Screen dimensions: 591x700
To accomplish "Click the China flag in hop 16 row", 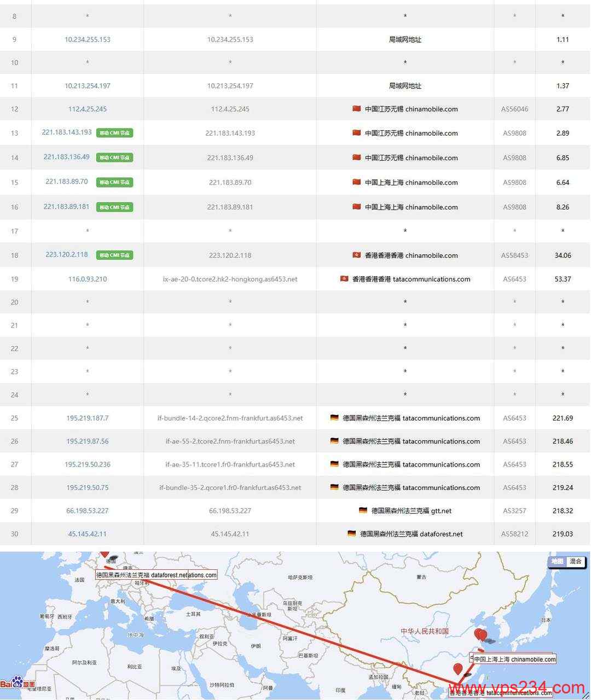I will coord(357,207).
